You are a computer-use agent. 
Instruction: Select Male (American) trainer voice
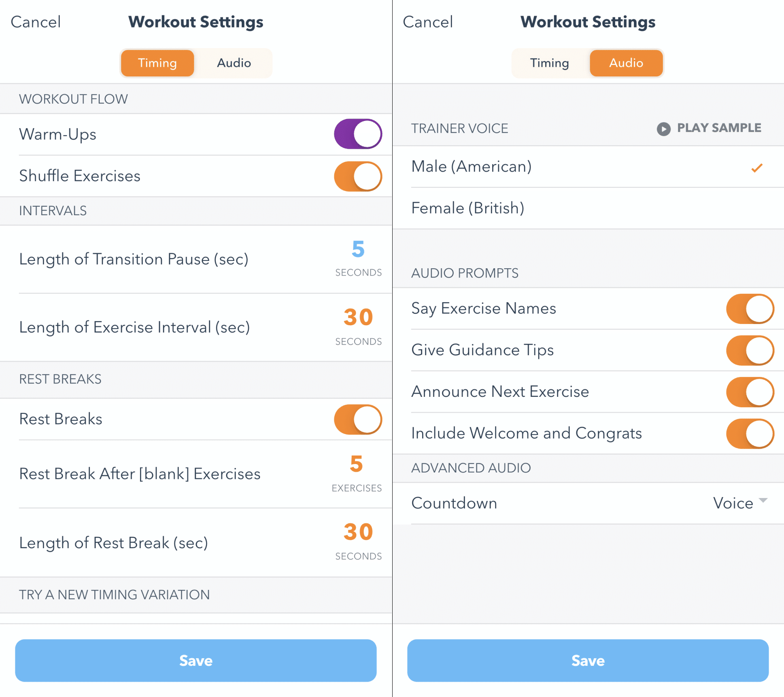click(472, 166)
